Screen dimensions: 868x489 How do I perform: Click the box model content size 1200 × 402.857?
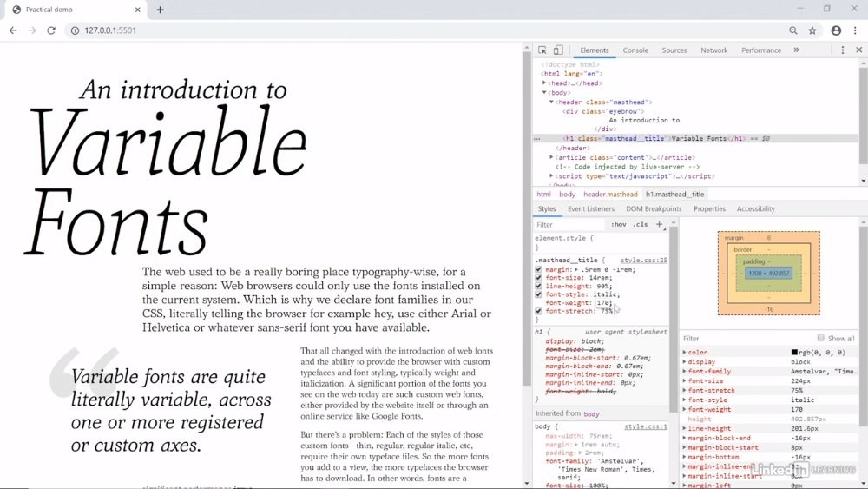coord(768,273)
